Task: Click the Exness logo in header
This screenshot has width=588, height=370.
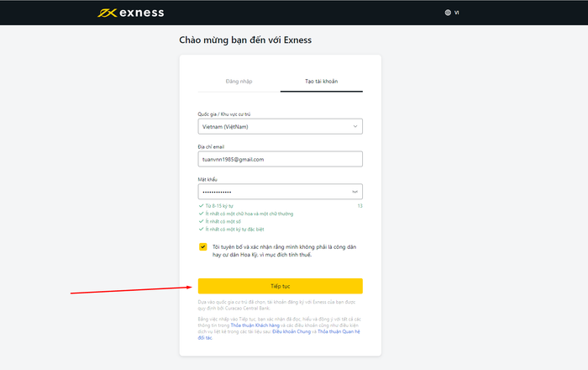Action: (x=131, y=13)
